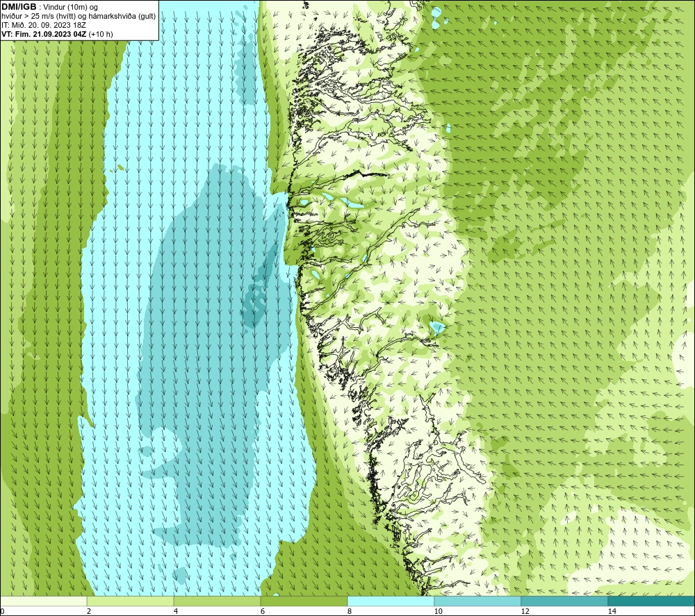Image resolution: width=695 pixels, height=616 pixels.
Task: Select the 0–2 m/s pale yellow legend swatch
Action: 43,601
